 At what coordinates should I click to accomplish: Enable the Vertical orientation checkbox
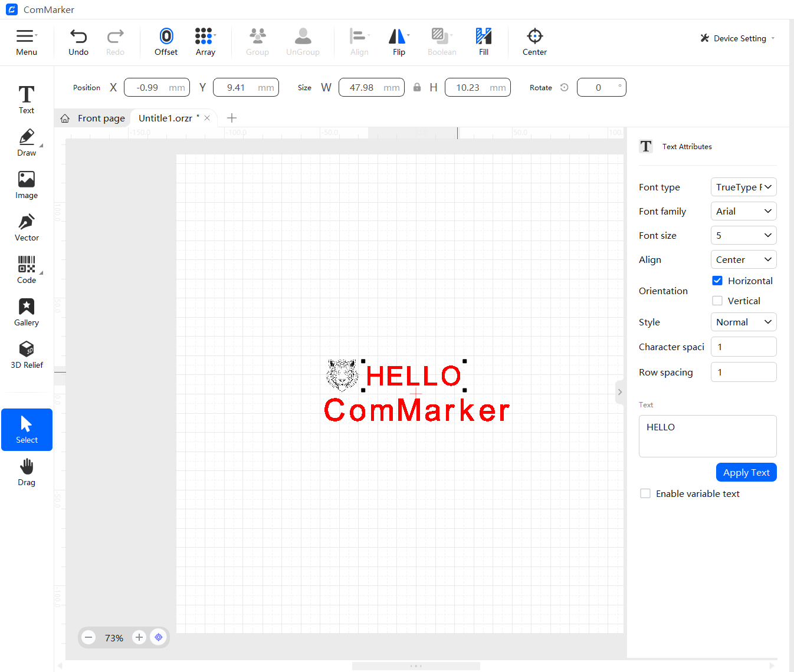pyautogui.click(x=717, y=301)
